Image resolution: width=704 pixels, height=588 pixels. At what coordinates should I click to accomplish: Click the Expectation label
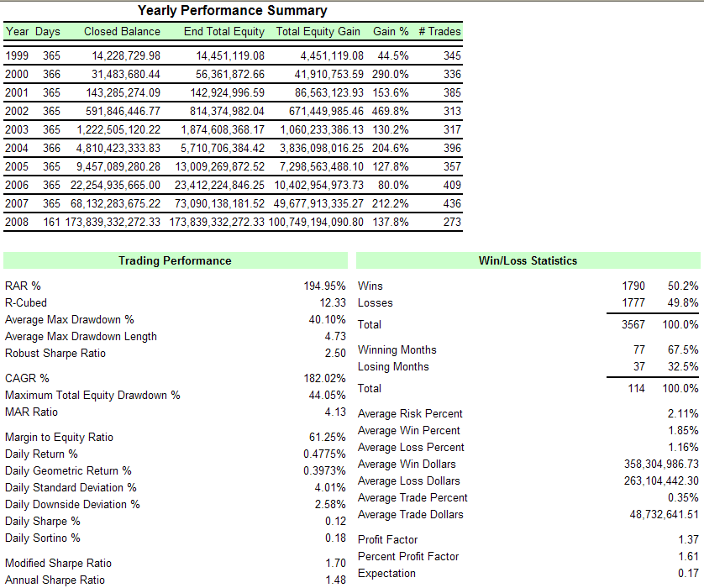[386, 573]
